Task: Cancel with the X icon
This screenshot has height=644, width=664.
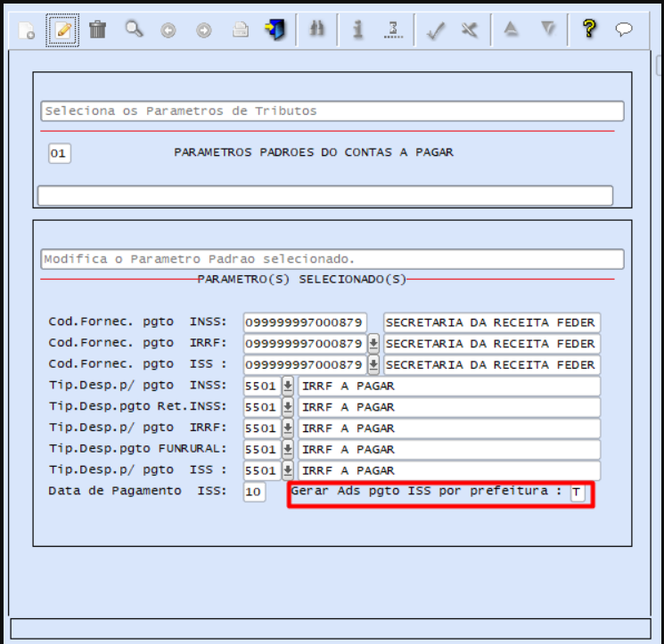Action: coord(470,30)
